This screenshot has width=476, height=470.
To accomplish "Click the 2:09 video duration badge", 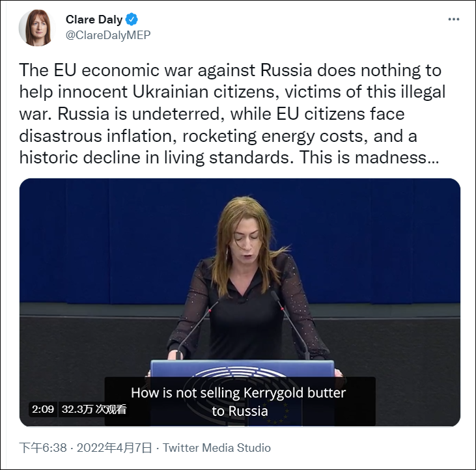I will click(x=42, y=409).
